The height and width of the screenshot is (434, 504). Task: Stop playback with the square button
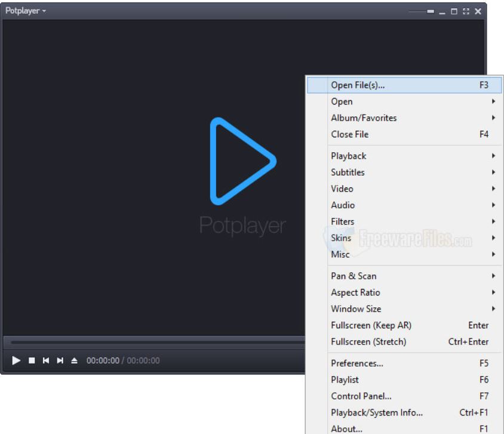32,361
